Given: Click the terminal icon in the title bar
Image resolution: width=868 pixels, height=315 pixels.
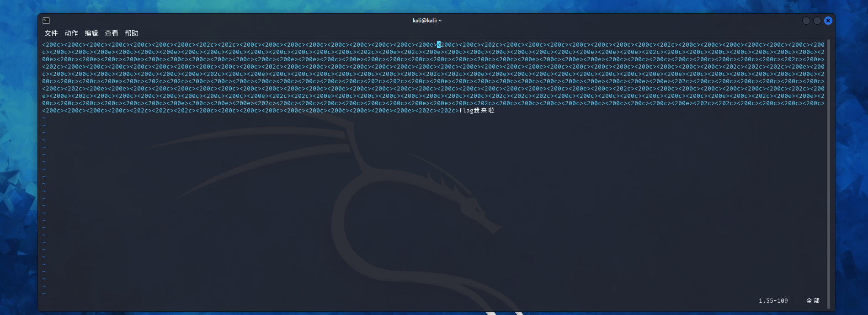Looking at the screenshot, I should (46, 21).
